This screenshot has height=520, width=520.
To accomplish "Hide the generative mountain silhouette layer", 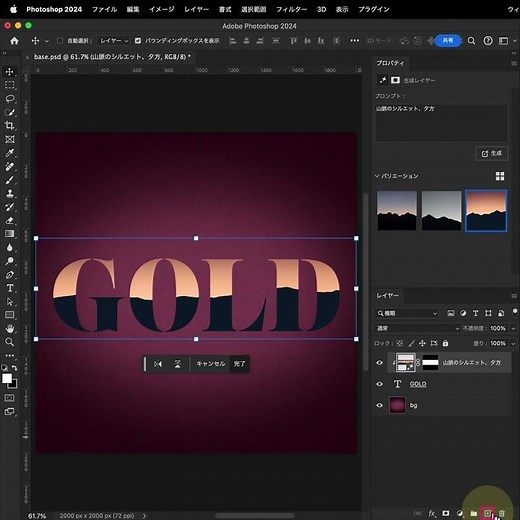I will point(379,363).
